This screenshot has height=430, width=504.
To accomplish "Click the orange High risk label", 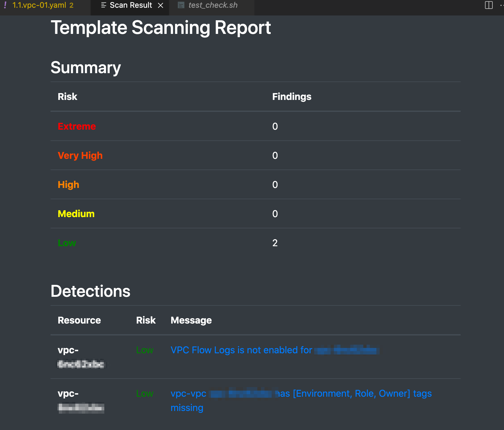I will pyautogui.click(x=68, y=185).
